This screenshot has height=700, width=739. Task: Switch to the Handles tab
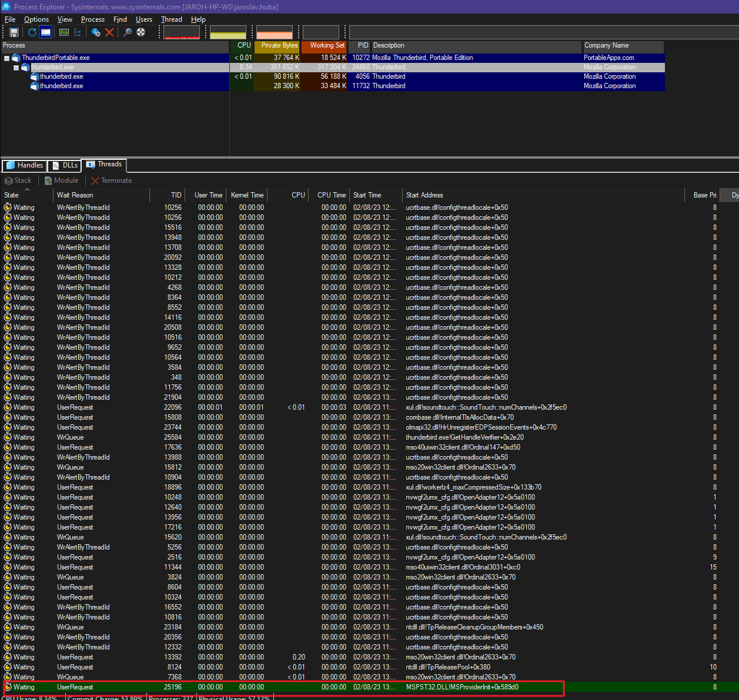point(24,165)
